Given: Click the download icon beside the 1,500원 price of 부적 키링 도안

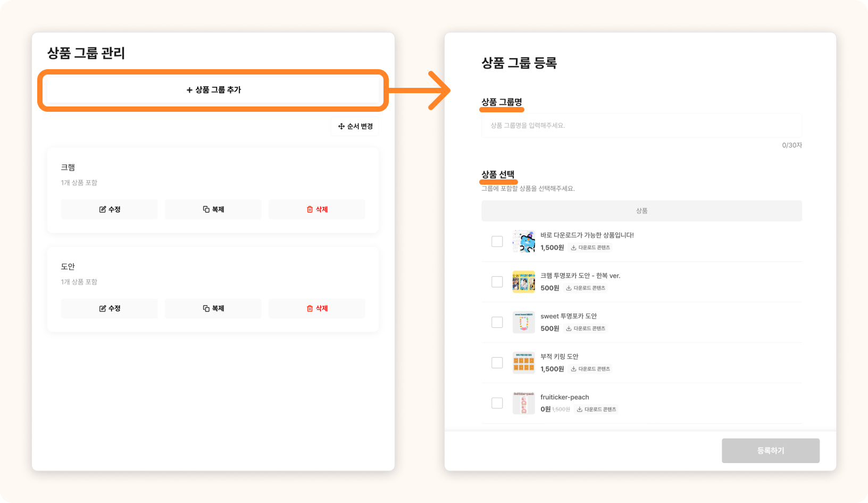Looking at the screenshot, I should (573, 369).
